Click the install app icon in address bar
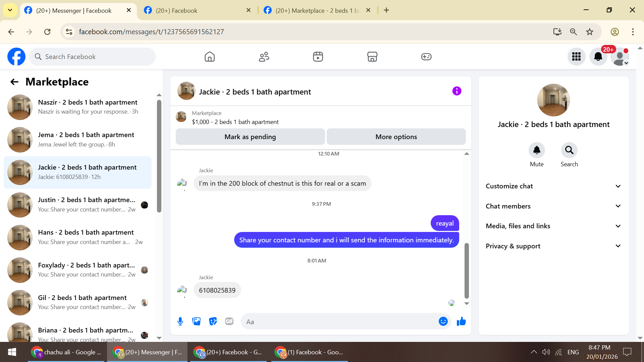This screenshot has height=362, width=644. (x=557, y=32)
